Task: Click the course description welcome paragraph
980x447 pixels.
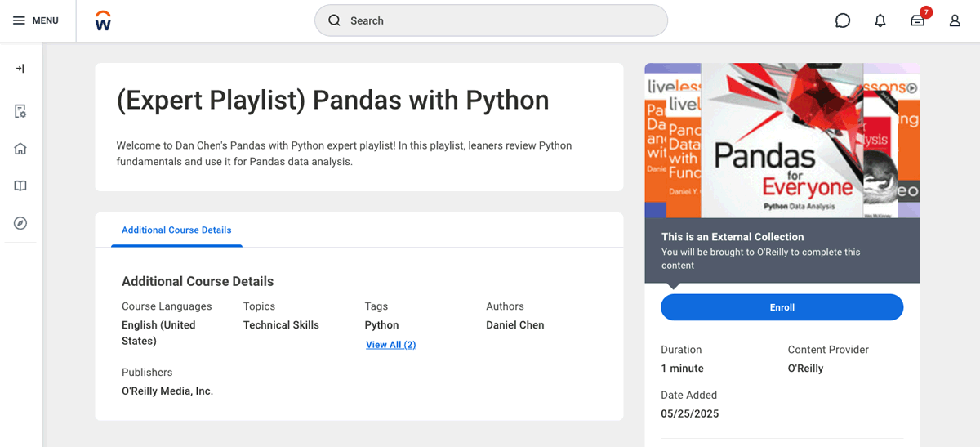Action: pyautogui.click(x=344, y=154)
